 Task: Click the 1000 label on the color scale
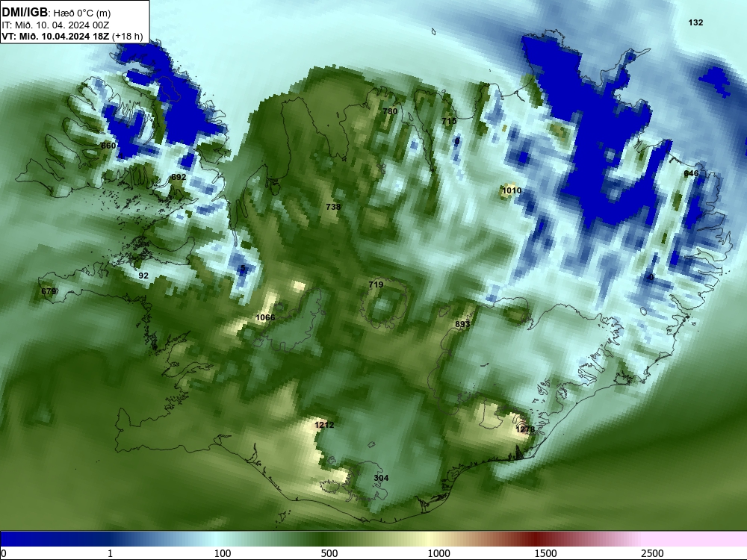coord(438,553)
